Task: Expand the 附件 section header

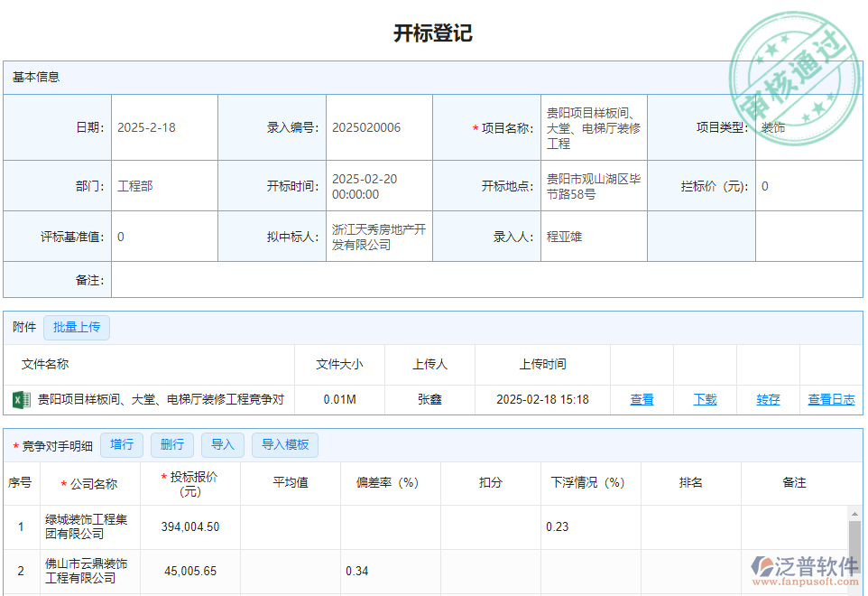Action: (23, 327)
